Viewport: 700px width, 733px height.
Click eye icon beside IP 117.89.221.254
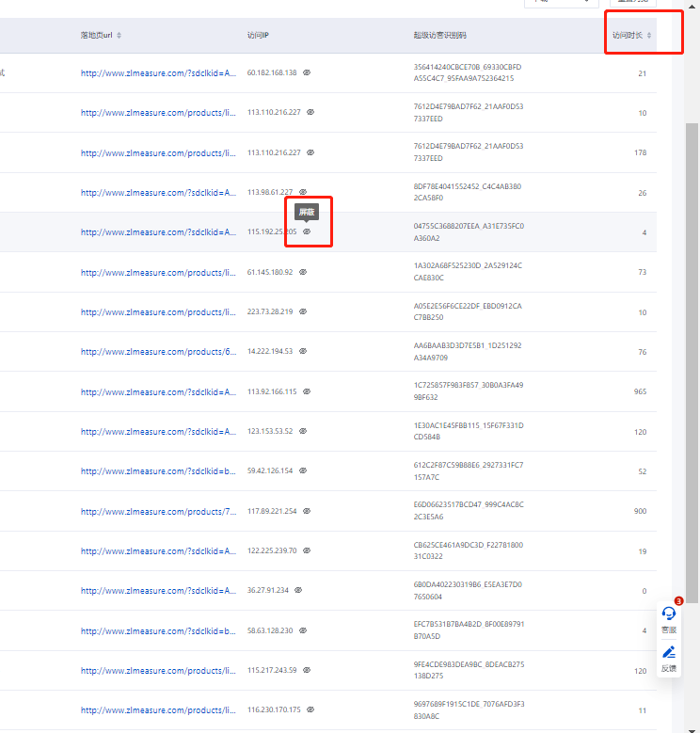pyautogui.click(x=307, y=511)
